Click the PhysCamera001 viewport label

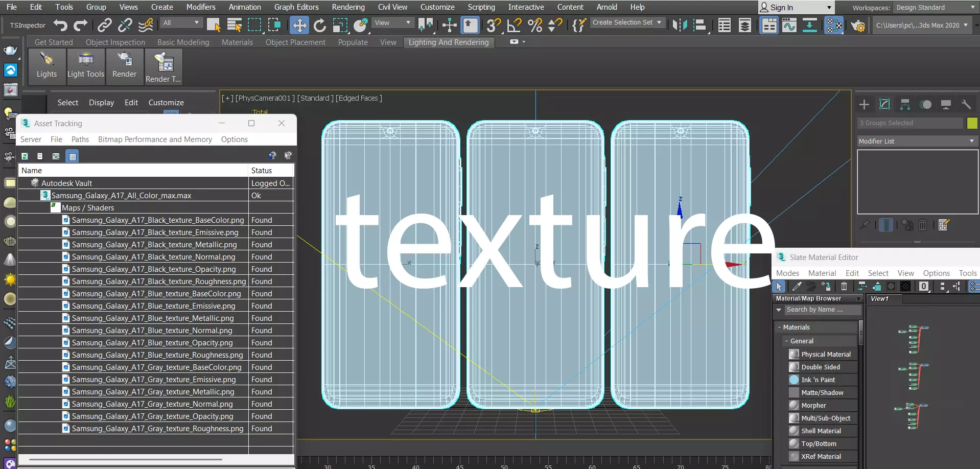(x=265, y=98)
